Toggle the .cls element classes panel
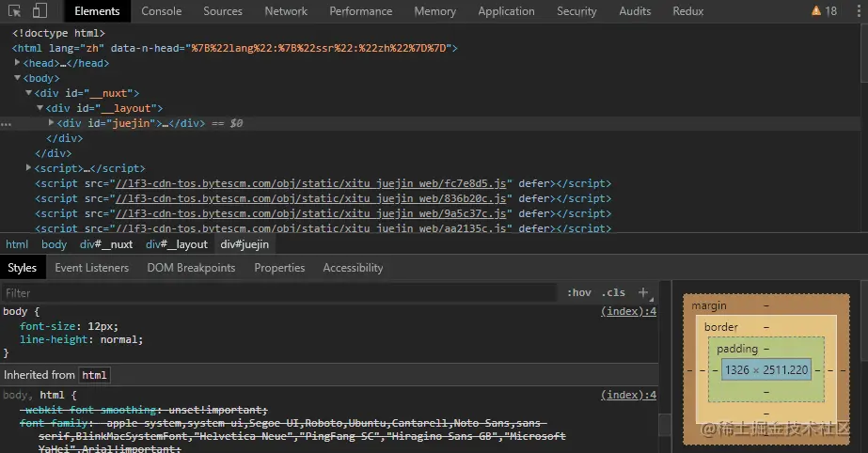 (613, 292)
